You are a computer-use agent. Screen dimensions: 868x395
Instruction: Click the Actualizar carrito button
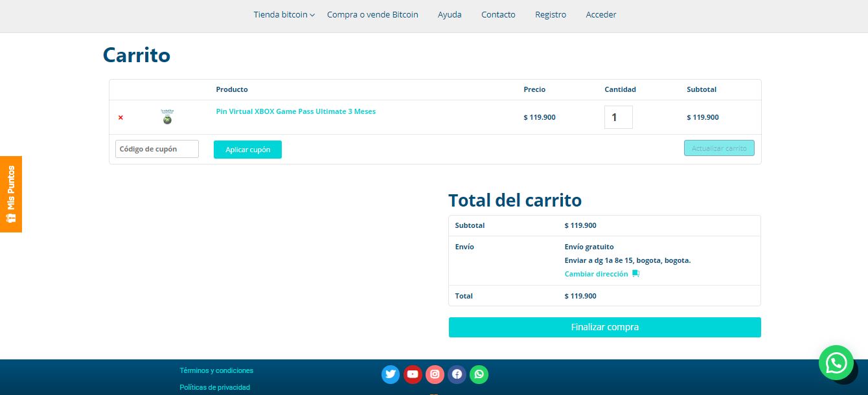coord(719,148)
